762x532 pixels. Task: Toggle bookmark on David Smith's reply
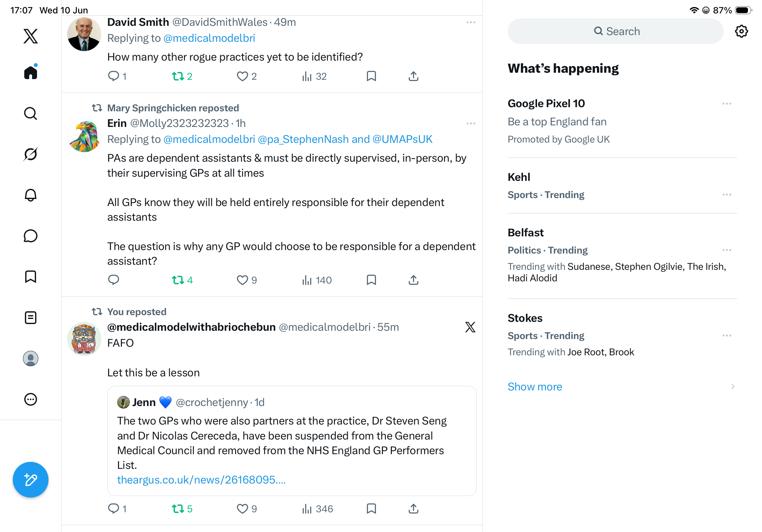(x=371, y=76)
